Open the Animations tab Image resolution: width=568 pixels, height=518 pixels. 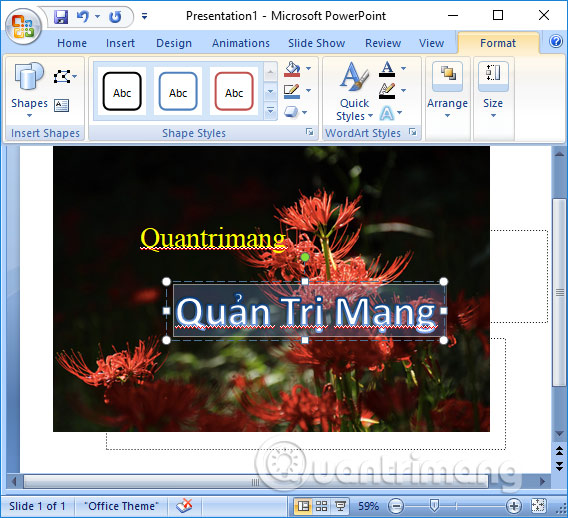pos(241,43)
